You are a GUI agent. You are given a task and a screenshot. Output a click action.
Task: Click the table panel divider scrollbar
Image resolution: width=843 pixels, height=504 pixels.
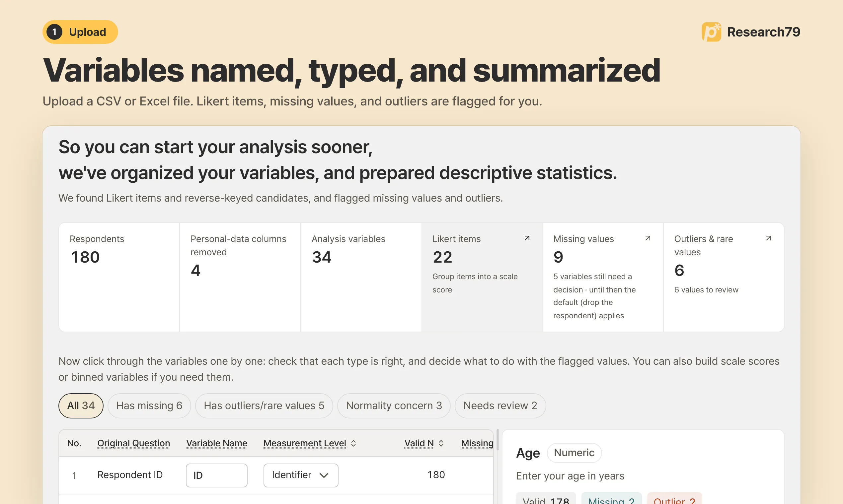coord(498,440)
